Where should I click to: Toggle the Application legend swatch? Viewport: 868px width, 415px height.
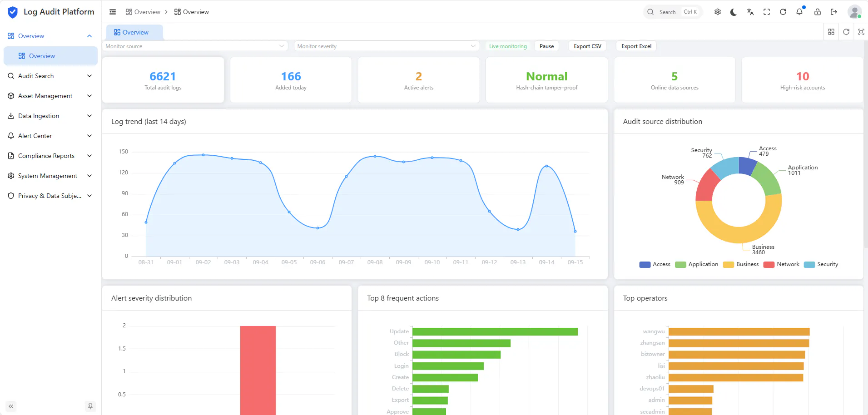click(680, 265)
